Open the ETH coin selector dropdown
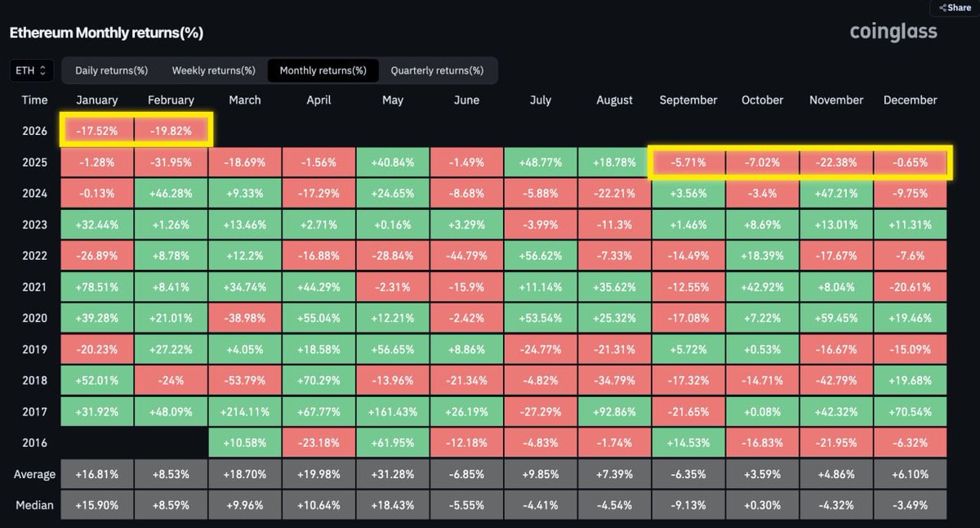 coord(33,70)
